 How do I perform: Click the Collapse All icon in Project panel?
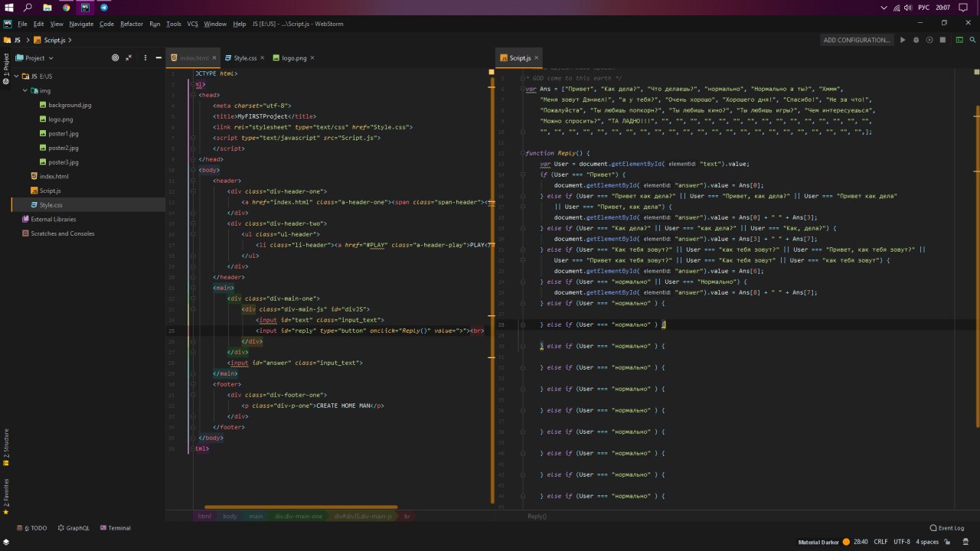pos(129,57)
